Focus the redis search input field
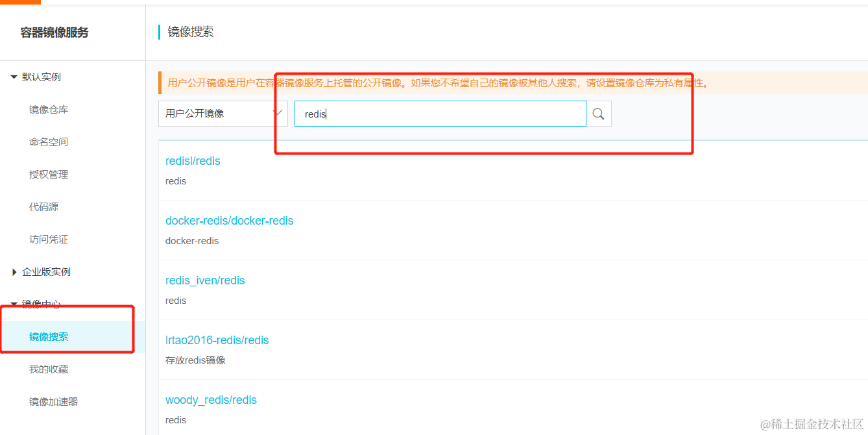The height and width of the screenshot is (435, 868). pos(440,114)
